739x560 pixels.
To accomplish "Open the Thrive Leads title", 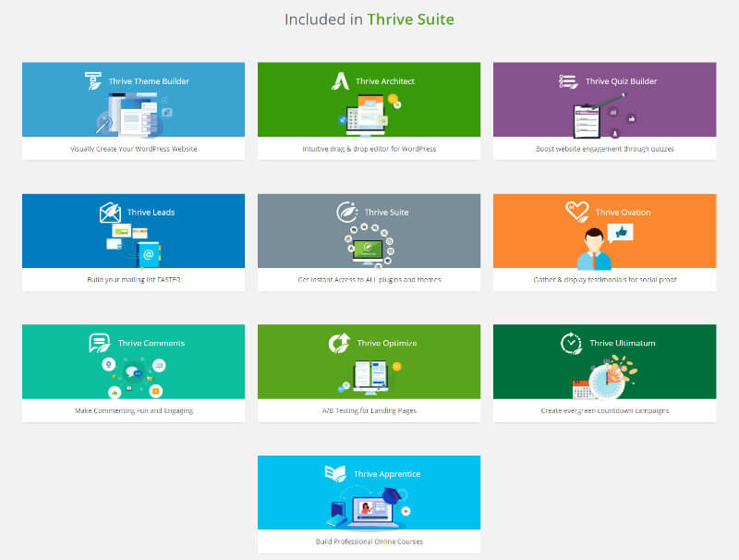I will click(151, 213).
